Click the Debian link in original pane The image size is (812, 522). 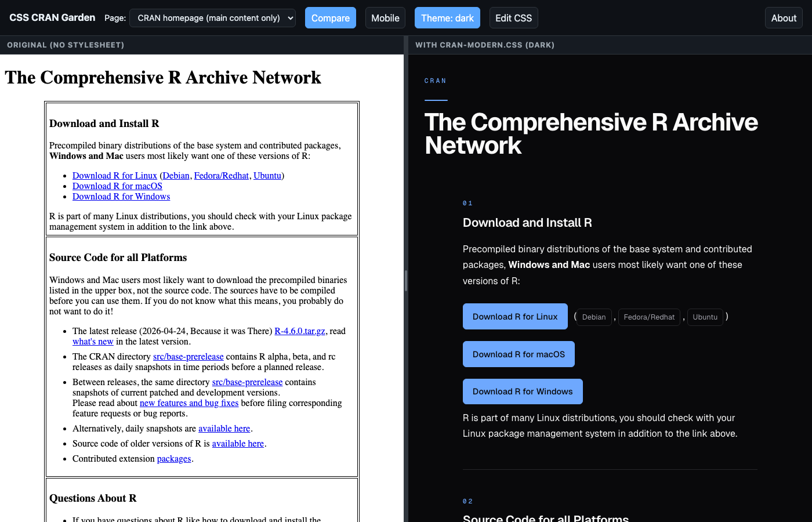pyautogui.click(x=176, y=176)
